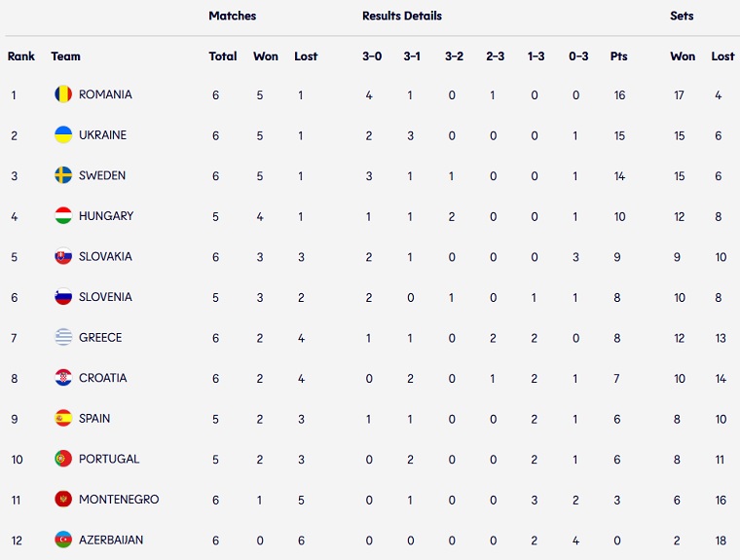The image size is (740, 560).
Task: Click the Azerbaijan flag icon
Action: coord(63,540)
